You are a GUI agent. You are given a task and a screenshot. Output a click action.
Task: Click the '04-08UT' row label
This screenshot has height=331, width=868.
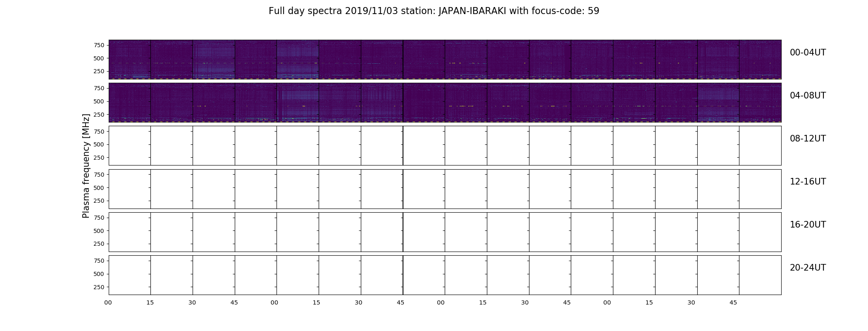pos(808,96)
